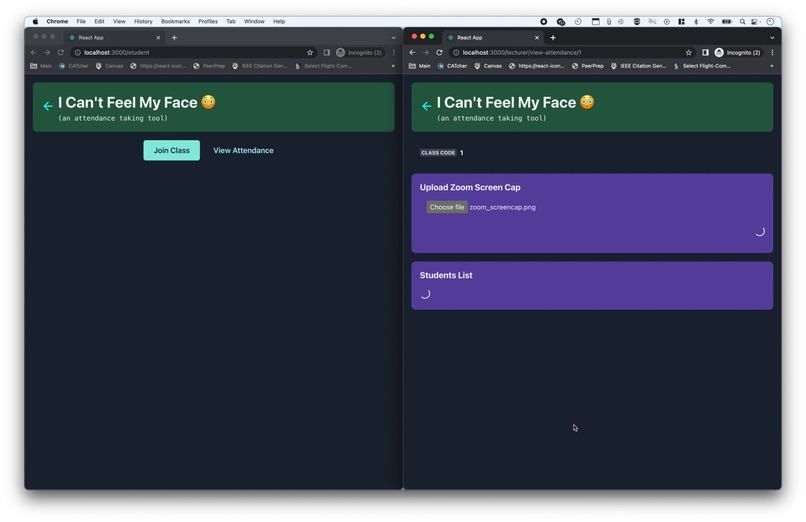The image size is (806, 522).
Task: Open Select Flight-Com bookmark in right window
Action: [702, 66]
